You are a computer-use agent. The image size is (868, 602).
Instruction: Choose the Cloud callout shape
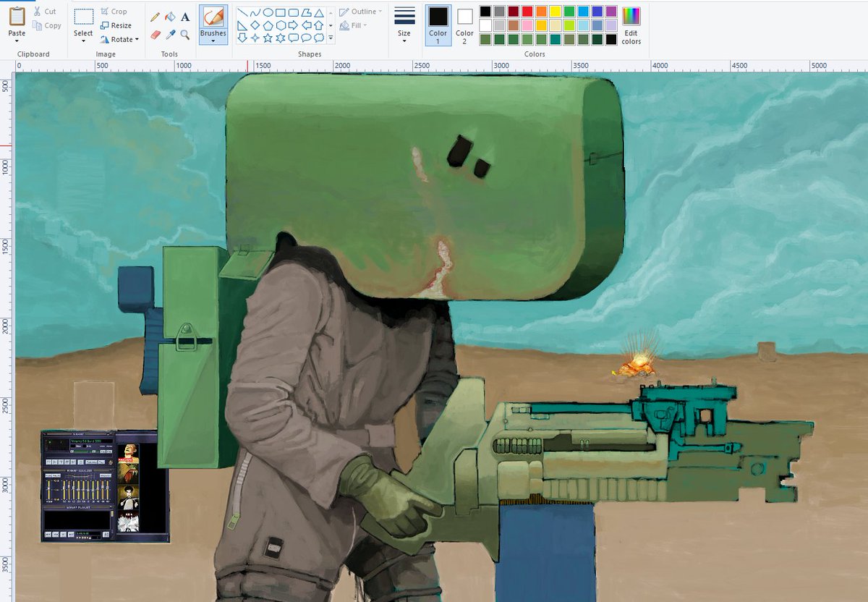click(x=318, y=38)
